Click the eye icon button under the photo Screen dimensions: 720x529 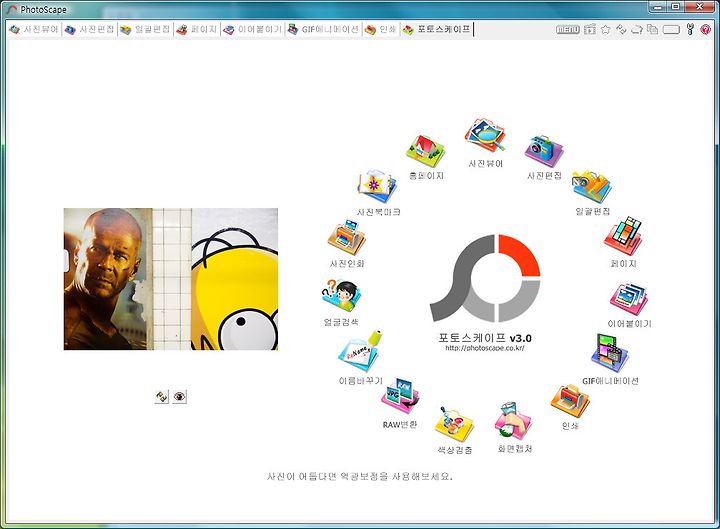[180, 396]
